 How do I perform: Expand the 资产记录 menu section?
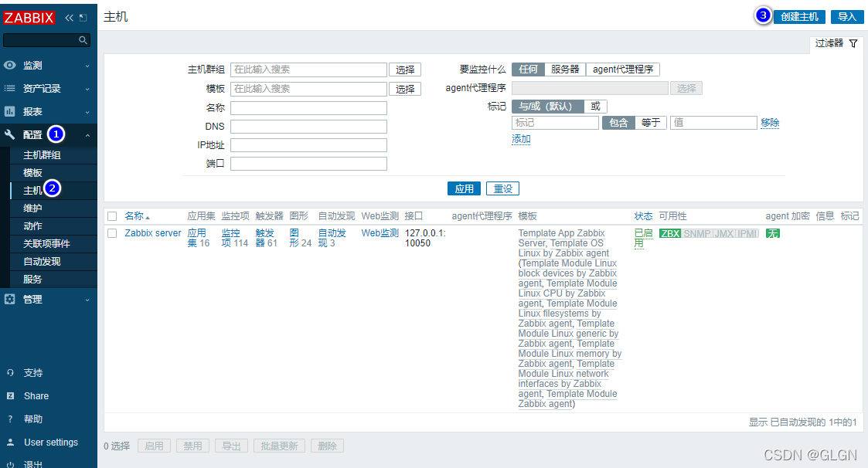coord(87,89)
